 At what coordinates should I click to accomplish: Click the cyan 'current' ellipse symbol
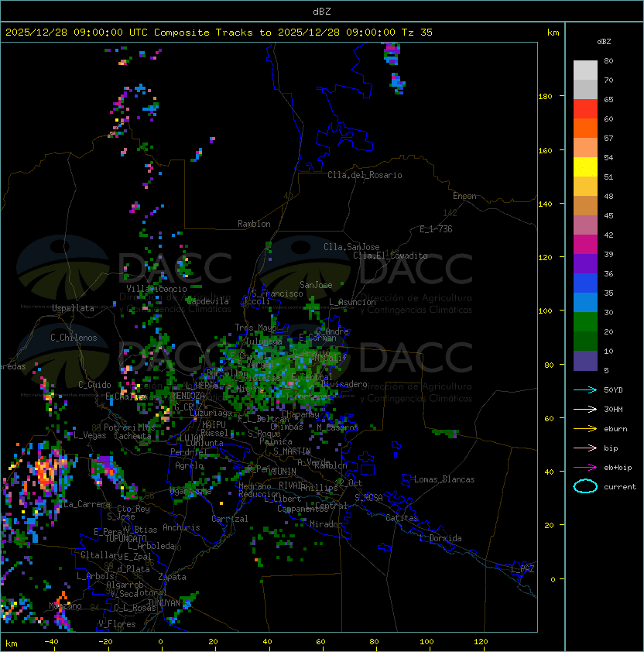[585, 486]
